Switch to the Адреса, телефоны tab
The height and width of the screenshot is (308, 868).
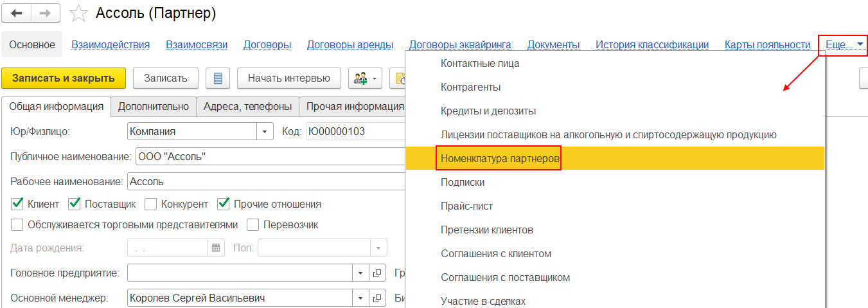click(247, 107)
